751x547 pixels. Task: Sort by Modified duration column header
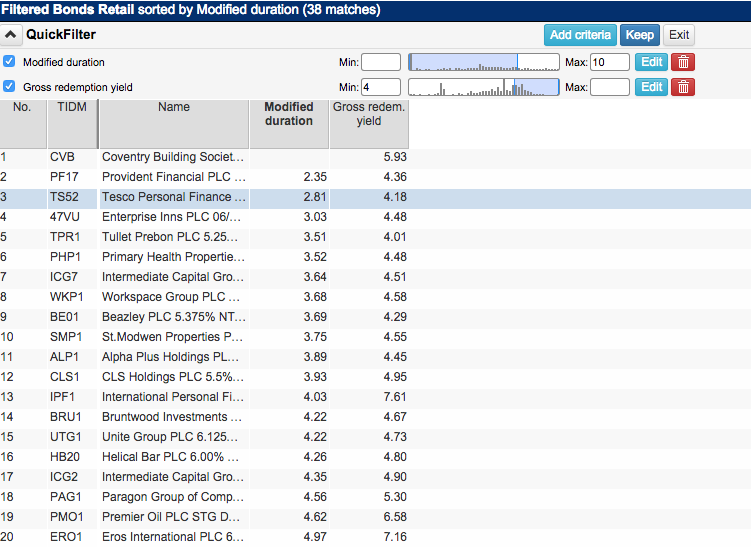(x=289, y=124)
